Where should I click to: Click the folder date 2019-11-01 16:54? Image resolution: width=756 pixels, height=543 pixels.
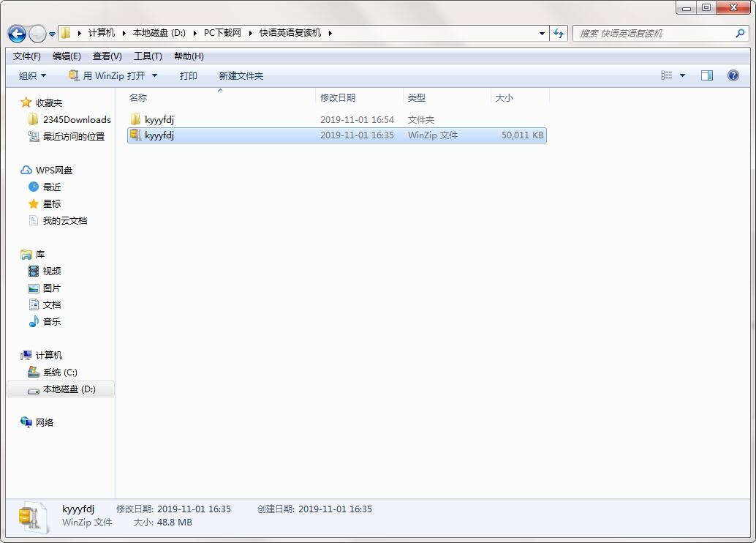[357, 120]
